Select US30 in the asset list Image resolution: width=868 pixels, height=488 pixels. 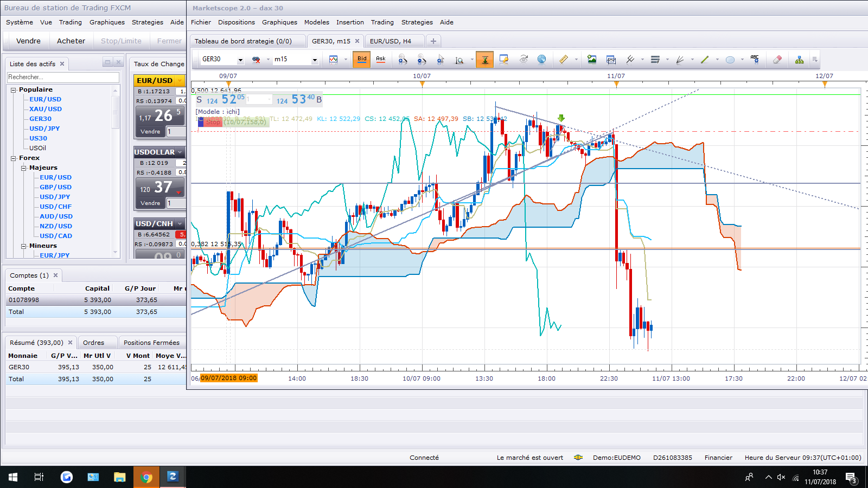point(38,139)
